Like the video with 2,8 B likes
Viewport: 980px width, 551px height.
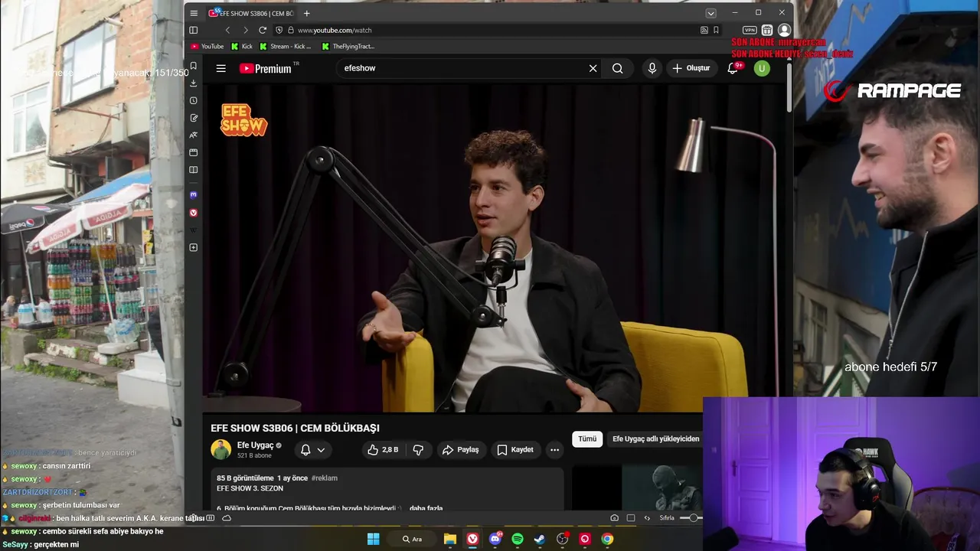pyautogui.click(x=383, y=450)
